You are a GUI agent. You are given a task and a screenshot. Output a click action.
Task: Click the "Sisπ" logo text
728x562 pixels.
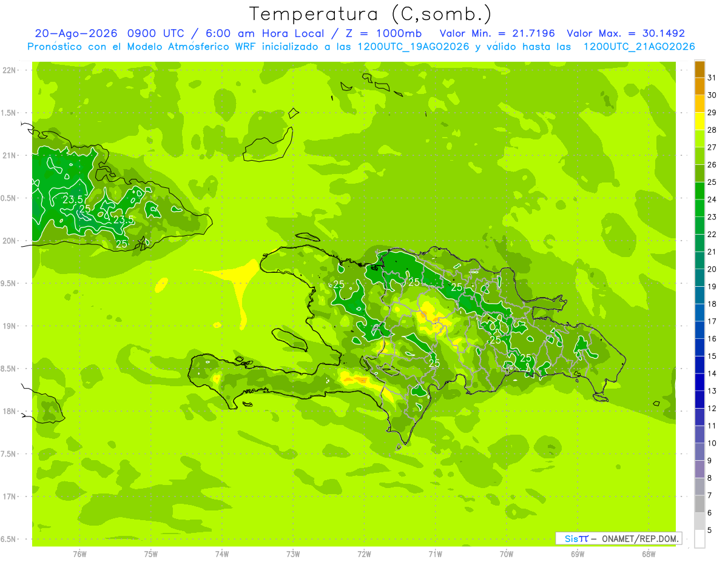point(576,538)
